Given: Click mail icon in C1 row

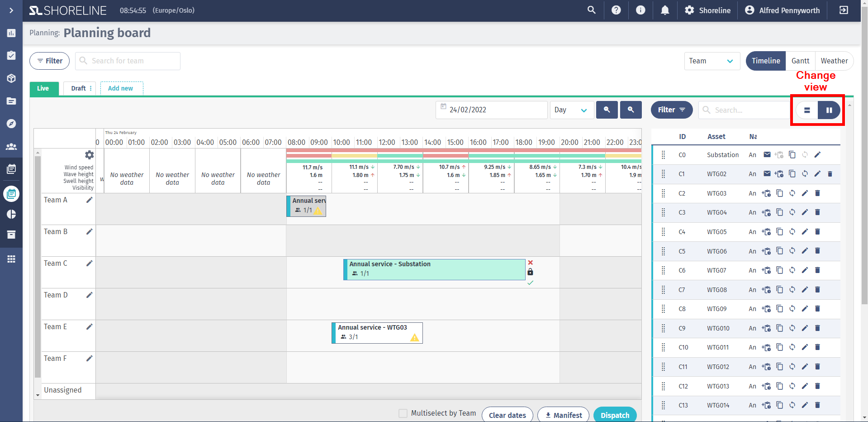Looking at the screenshot, I should click(x=767, y=174).
